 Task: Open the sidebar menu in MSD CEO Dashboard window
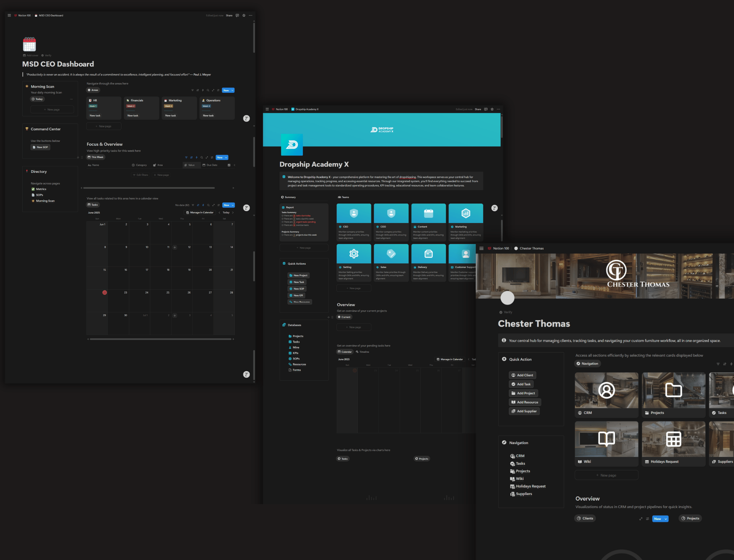9,16
